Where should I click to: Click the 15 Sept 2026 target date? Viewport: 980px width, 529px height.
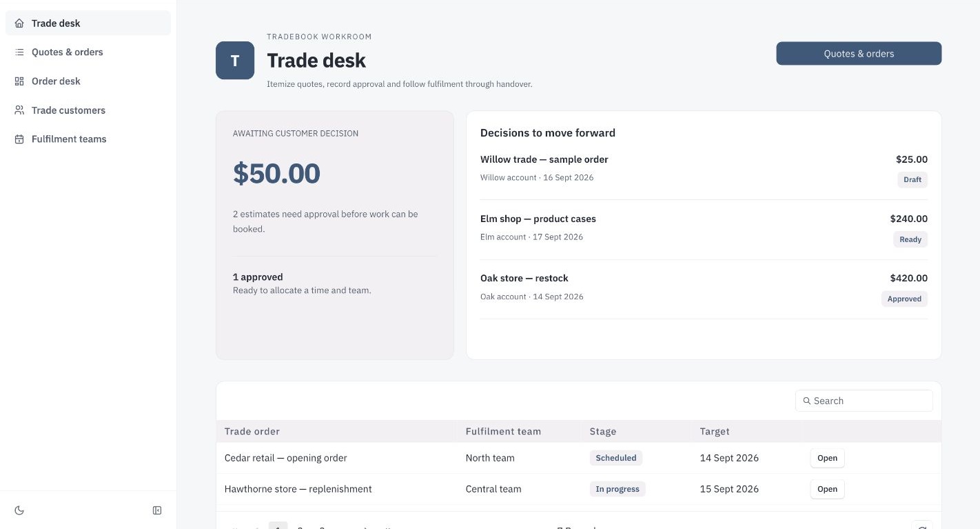click(729, 489)
